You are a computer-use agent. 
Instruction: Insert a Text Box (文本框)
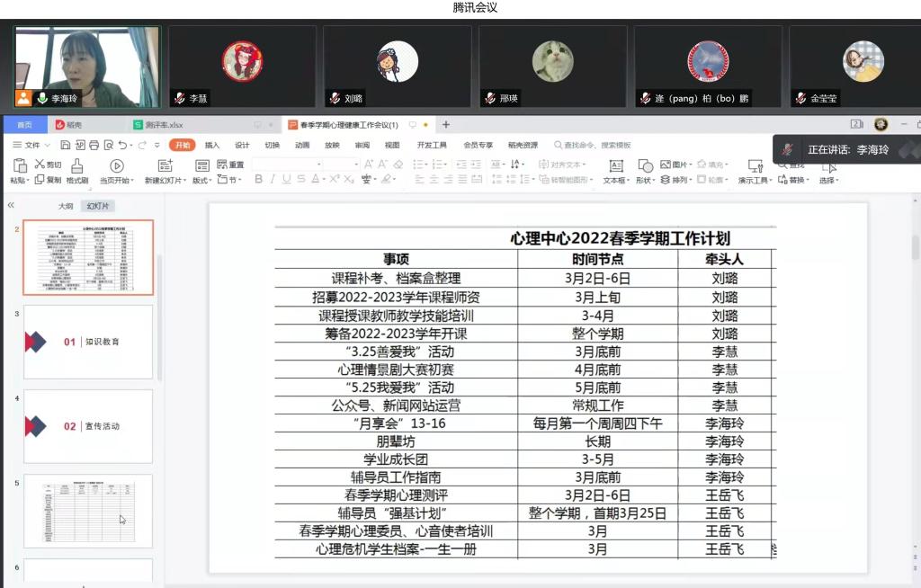[x=615, y=165]
